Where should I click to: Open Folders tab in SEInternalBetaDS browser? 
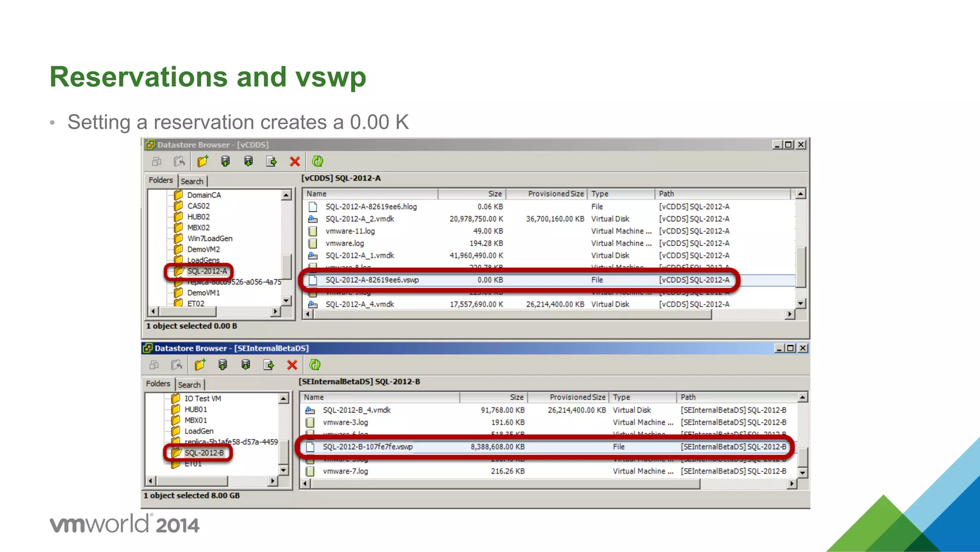[158, 384]
